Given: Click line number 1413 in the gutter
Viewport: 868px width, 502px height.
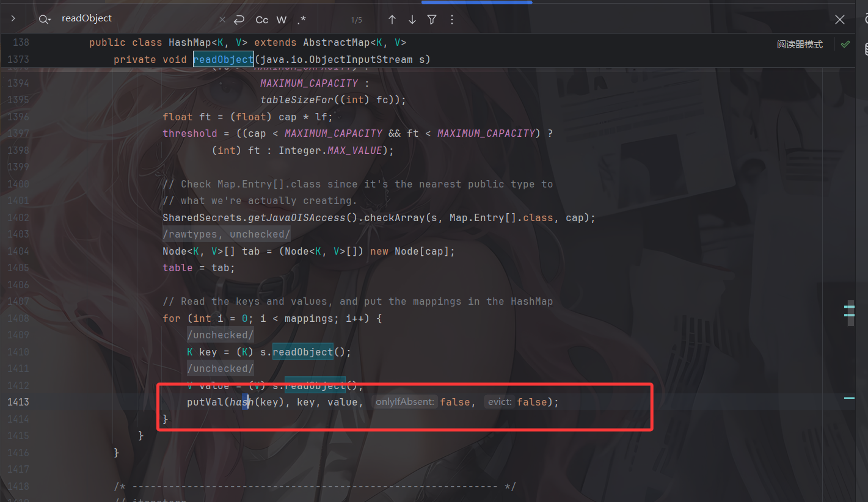Looking at the screenshot, I should [x=17, y=402].
